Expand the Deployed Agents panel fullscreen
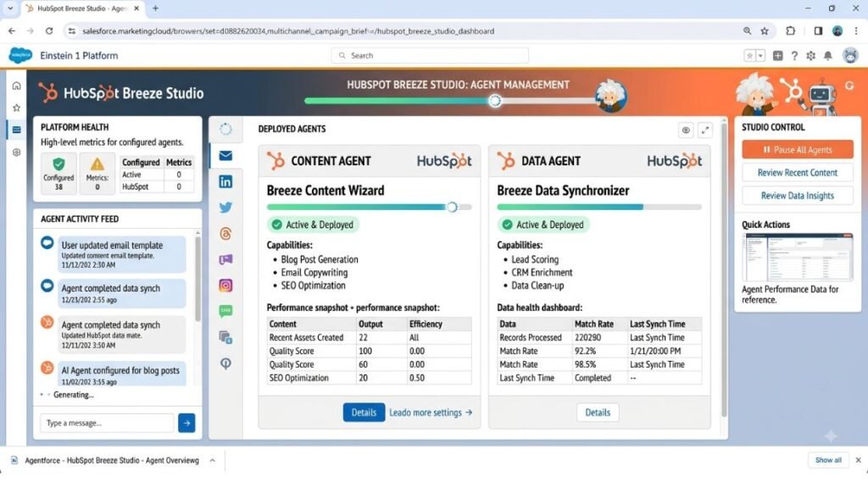The width and height of the screenshot is (868, 488). click(x=704, y=130)
